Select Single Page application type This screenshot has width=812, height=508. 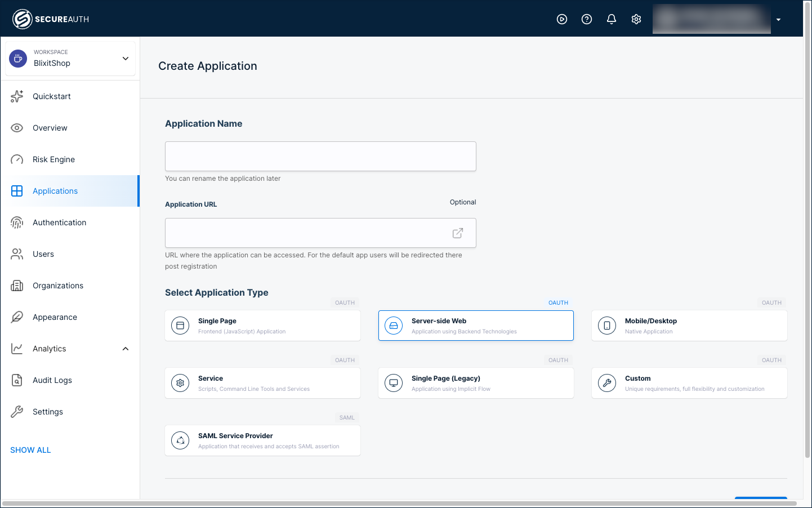pos(262,326)
